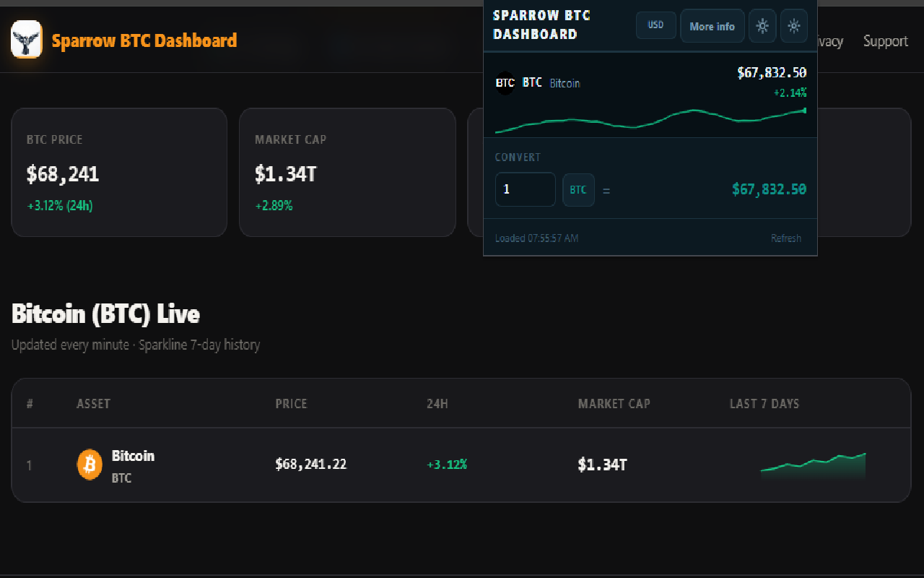Sort by the Price column header
The width and height of the screenshot is (924, 578).
(x=291, y=404)
